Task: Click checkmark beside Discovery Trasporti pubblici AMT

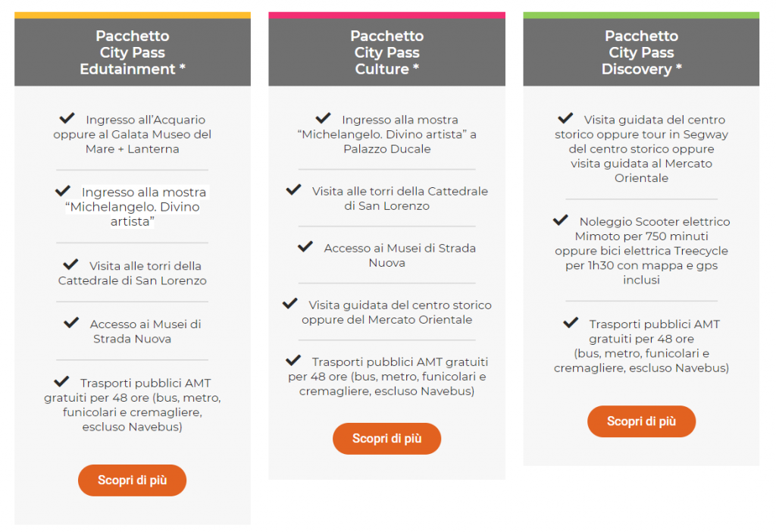Action: click(571, 323)
